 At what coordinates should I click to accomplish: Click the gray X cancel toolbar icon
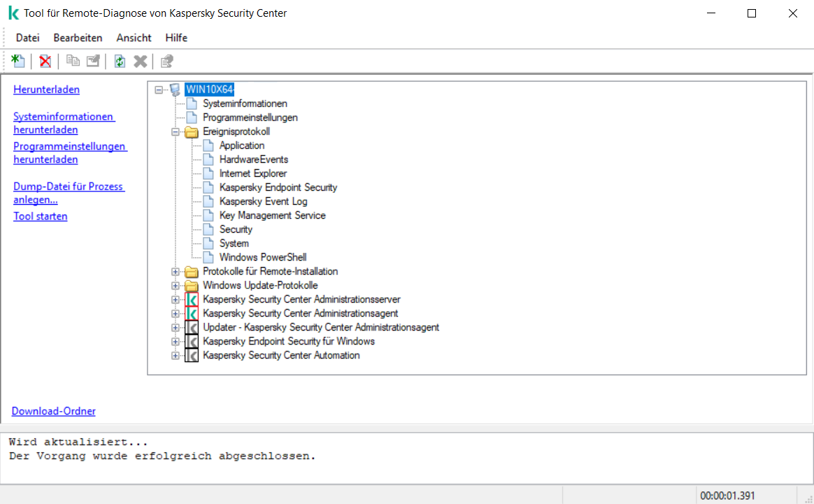(140, 62)
